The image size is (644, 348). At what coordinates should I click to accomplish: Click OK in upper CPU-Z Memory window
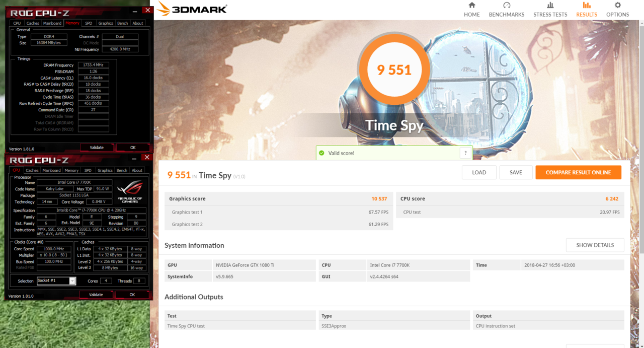click(133, 148)
